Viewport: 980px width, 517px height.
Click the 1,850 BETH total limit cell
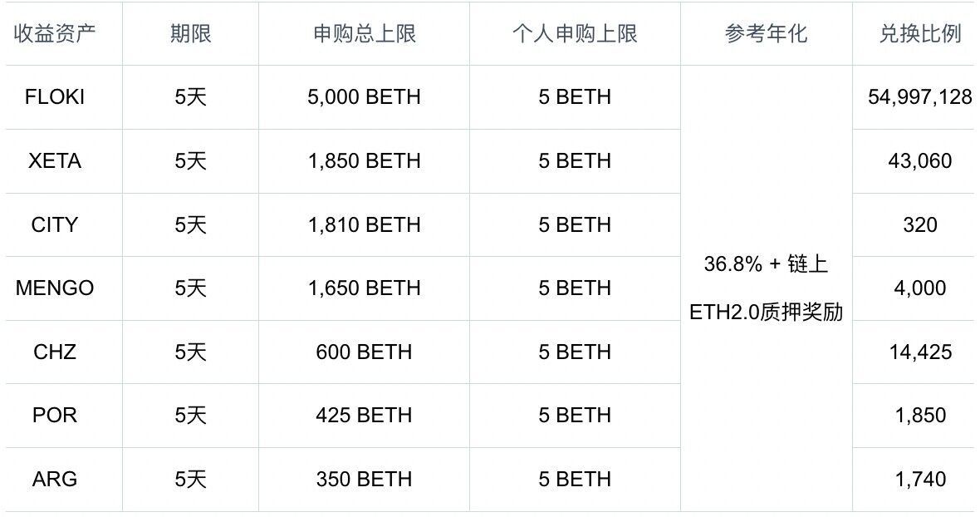point(364,161)
